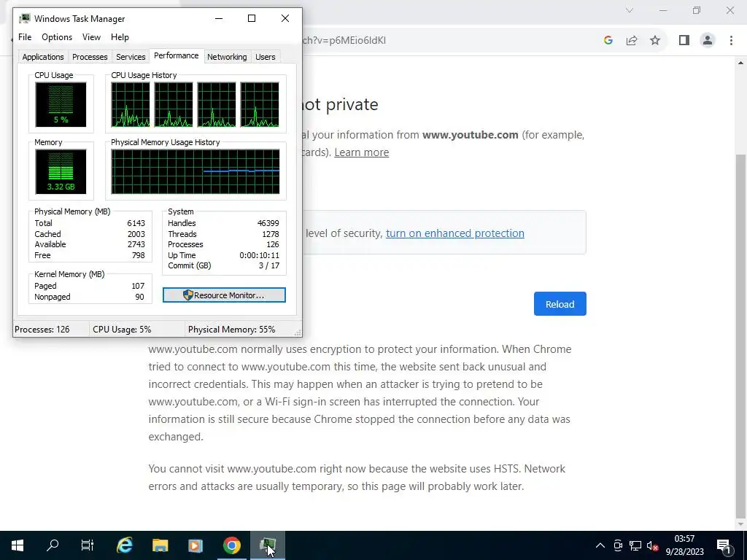Open the Options menu in Task Manager
747x560 pixels.
point(57,37)
